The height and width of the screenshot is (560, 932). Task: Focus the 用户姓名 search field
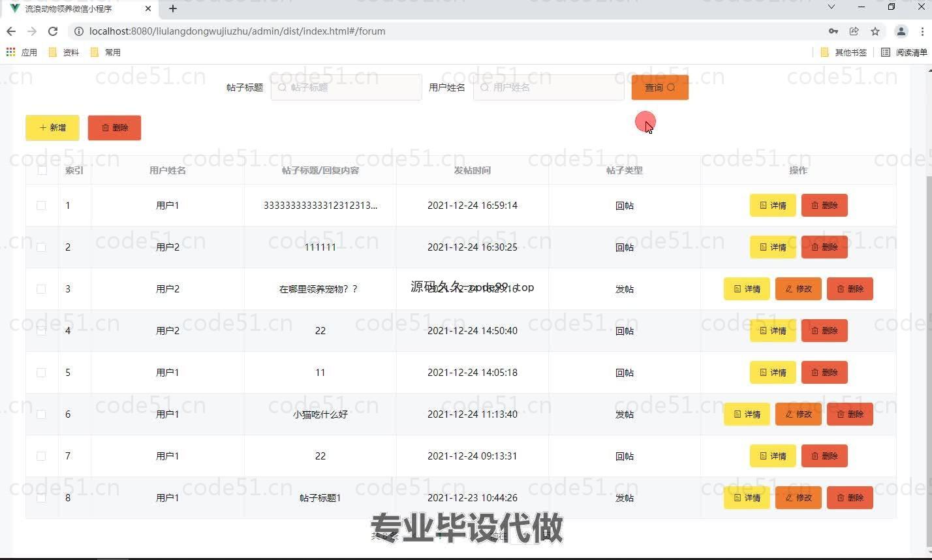(549, 87)
